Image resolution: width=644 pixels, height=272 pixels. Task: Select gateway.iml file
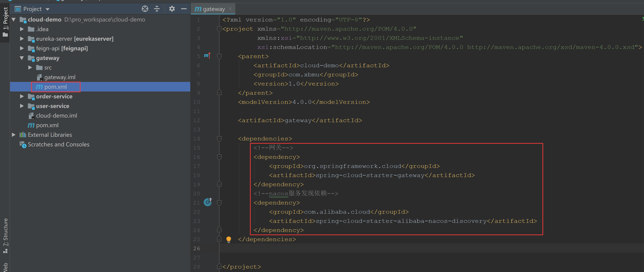[x=60, y=77]
